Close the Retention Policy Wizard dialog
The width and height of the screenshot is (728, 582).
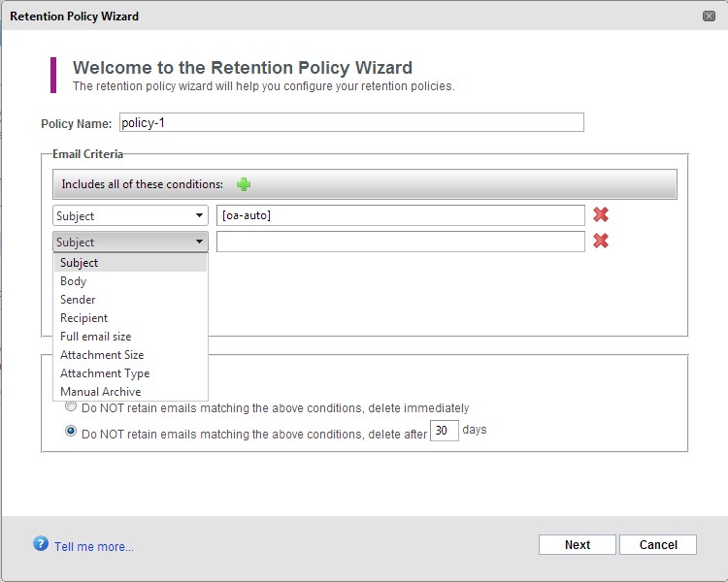709,16
